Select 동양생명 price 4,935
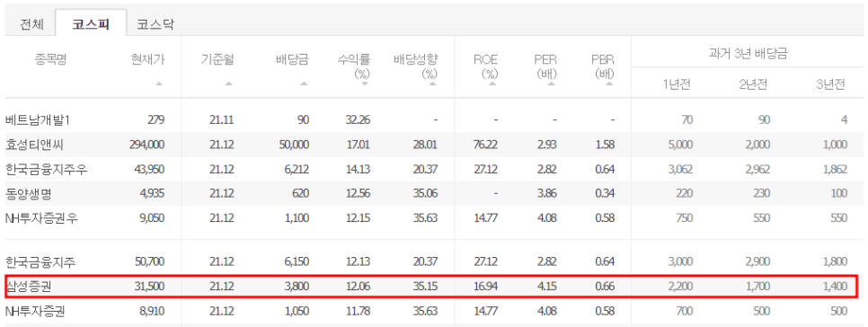Image resolution: width=868 pixels, height=327 pixels. (x=152, y=194)
